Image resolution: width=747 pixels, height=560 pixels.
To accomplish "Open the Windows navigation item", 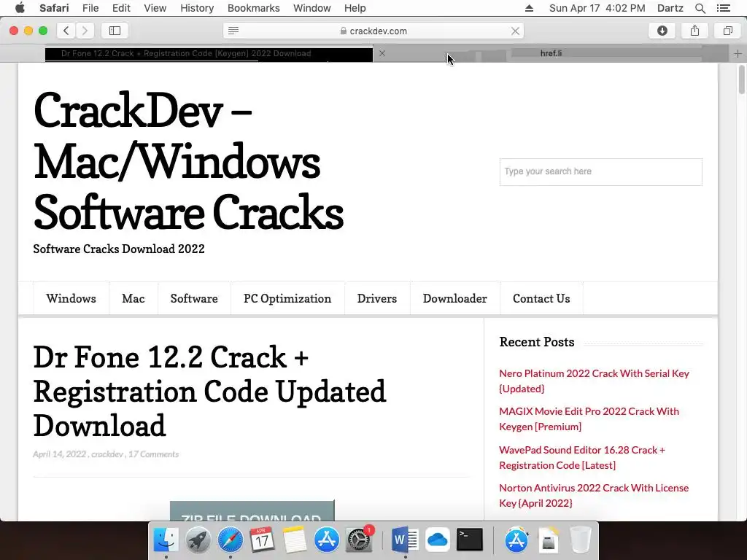I will pos(71,298).
